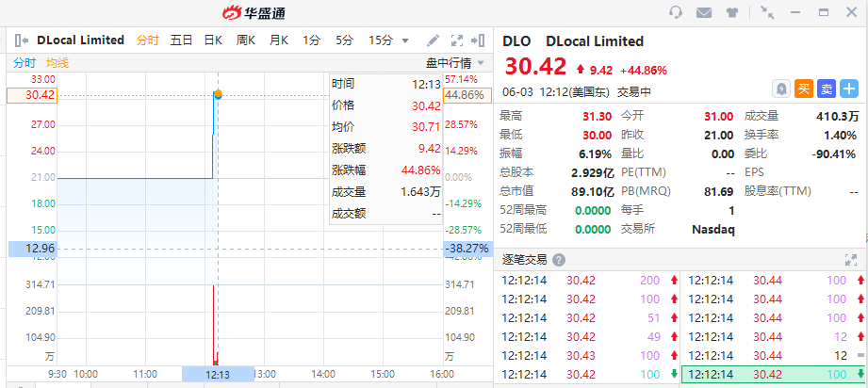Open the 盘中行情 session dropdown

(455, 63)
